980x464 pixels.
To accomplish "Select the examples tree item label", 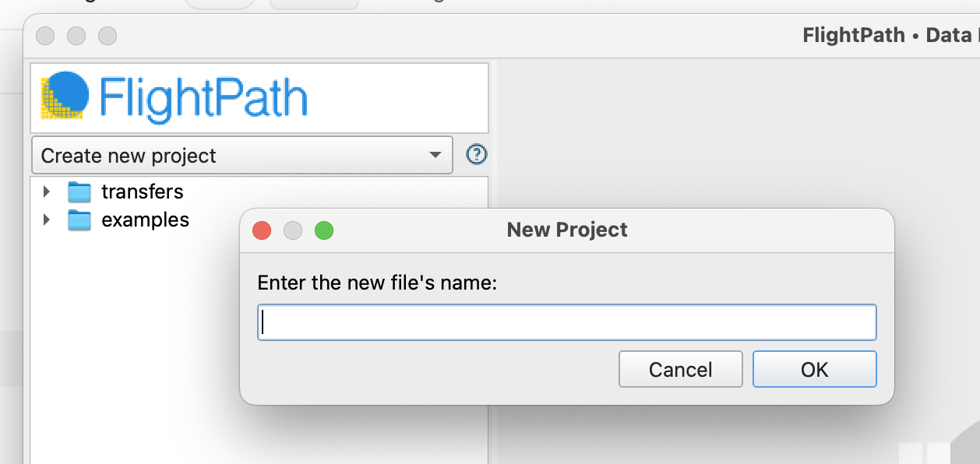I will 146,220.
